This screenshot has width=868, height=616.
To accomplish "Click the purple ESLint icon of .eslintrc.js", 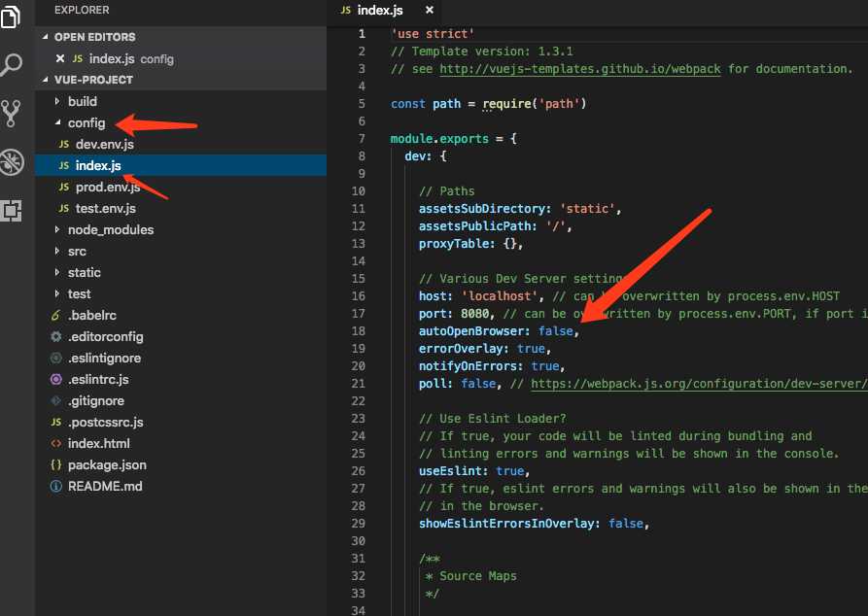I will [x=56, y=380].
